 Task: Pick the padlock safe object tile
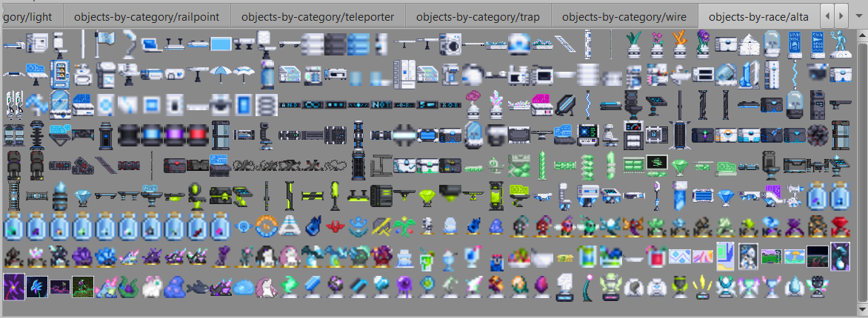coord(656,134)
